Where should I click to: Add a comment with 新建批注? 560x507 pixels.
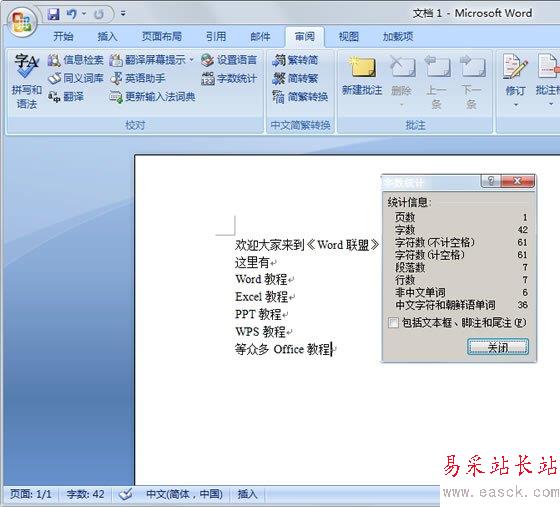point(362,76)
